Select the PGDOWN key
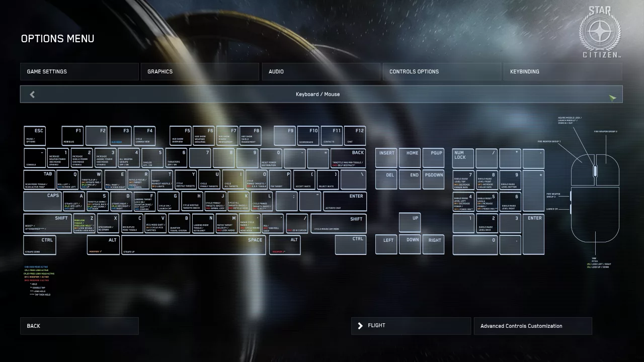 click(x=434, y=179)
